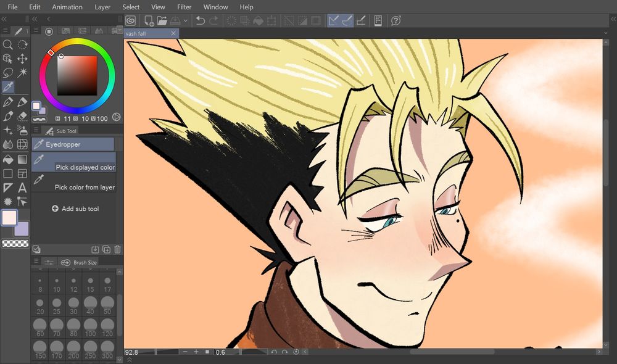This screenshot has width=617, height=364.
Task: Collapse the right palette dock arrows
Action: 613,19
